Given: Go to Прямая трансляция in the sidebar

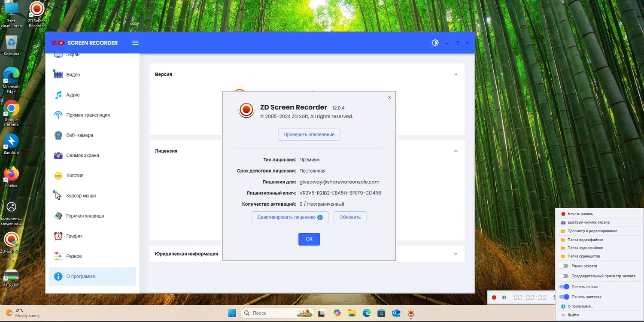Looking at the screenshot, I should tap(92, 115).
